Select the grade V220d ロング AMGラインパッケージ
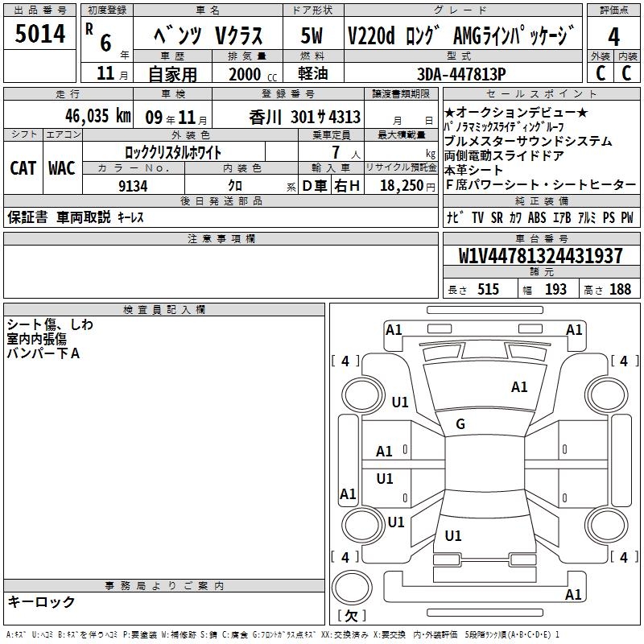This screenshot has width=644, height=644. (x=461, y=36)
